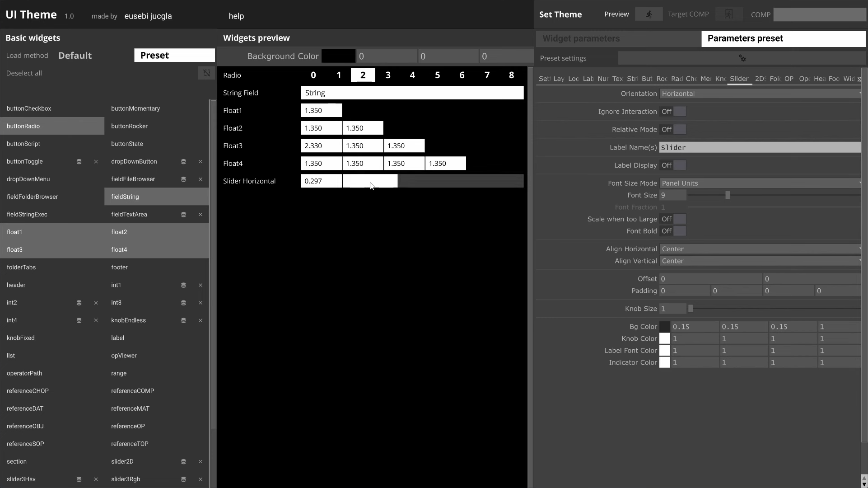Viewport: 868px width, 488px height.
Task: Click the X icon next to fieldFileBrowser
Action: [x=201, y=179]
